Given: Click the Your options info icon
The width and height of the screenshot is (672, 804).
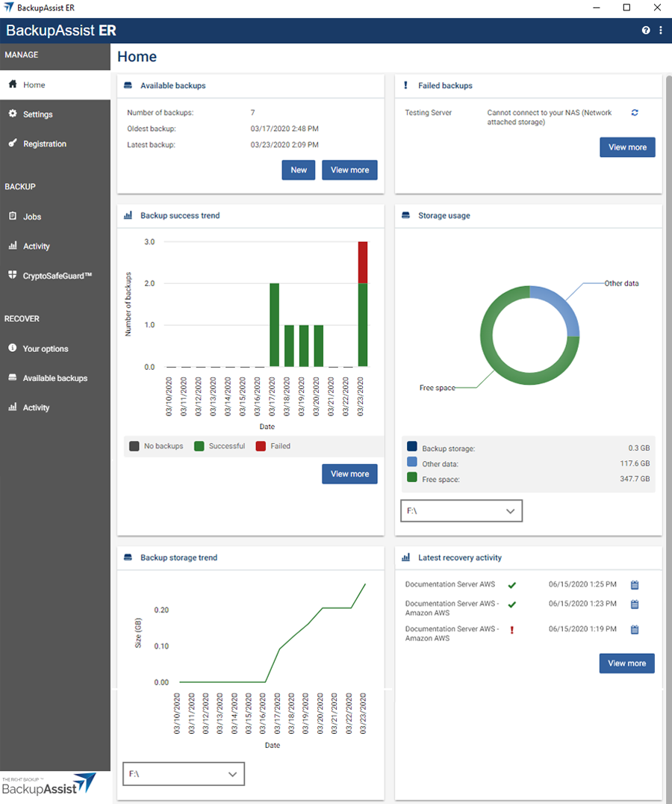Looking at the screenshot, I should [x=13, y=347].
